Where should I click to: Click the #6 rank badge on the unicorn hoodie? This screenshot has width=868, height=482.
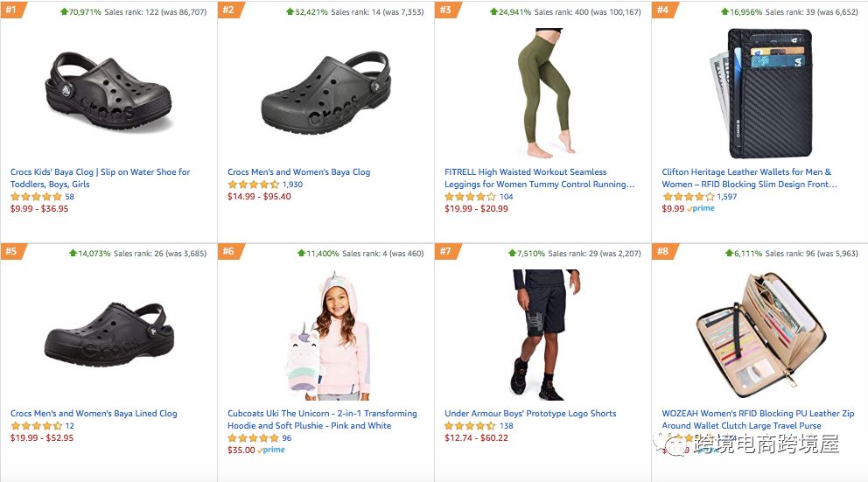[x=230, y=251]
